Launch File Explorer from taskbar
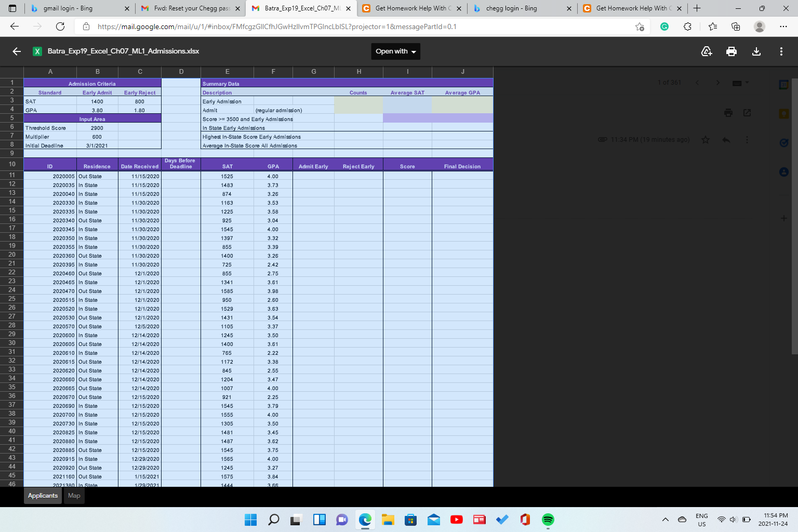 click(x=388, y=520)
